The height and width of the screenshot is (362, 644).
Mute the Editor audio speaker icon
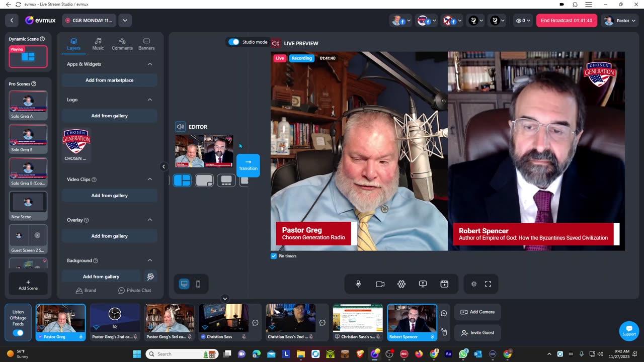(180, 127)
